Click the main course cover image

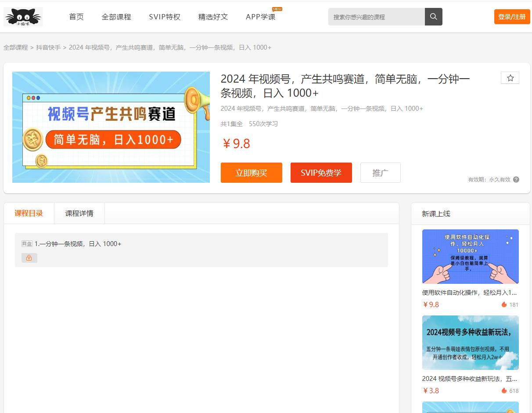point(111,127)
